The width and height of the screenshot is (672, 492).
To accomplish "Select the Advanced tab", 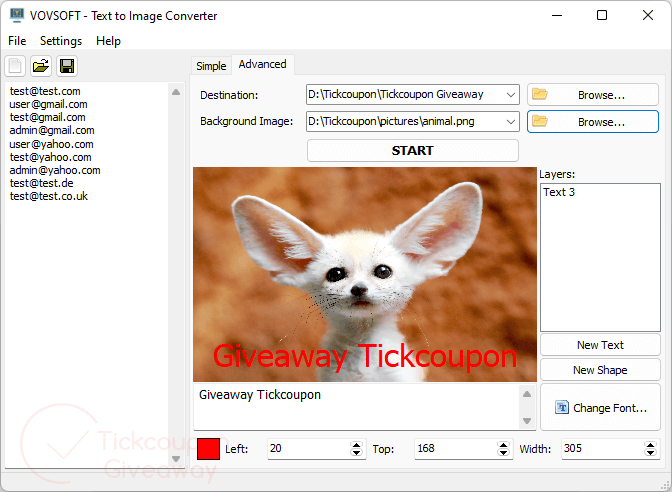I will [x=262, y=64].
